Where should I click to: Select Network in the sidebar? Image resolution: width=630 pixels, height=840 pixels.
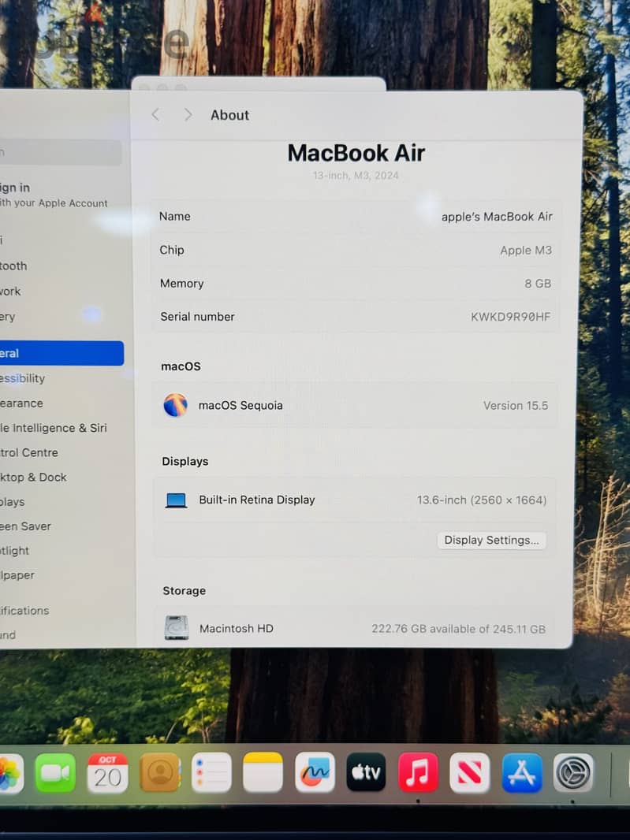[10, 291]
